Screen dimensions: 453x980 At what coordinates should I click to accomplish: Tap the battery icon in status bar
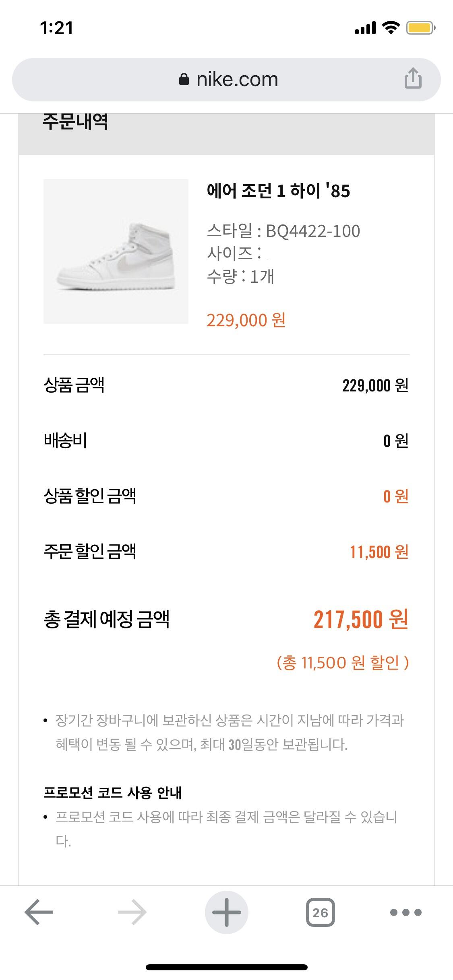point(420,28)
